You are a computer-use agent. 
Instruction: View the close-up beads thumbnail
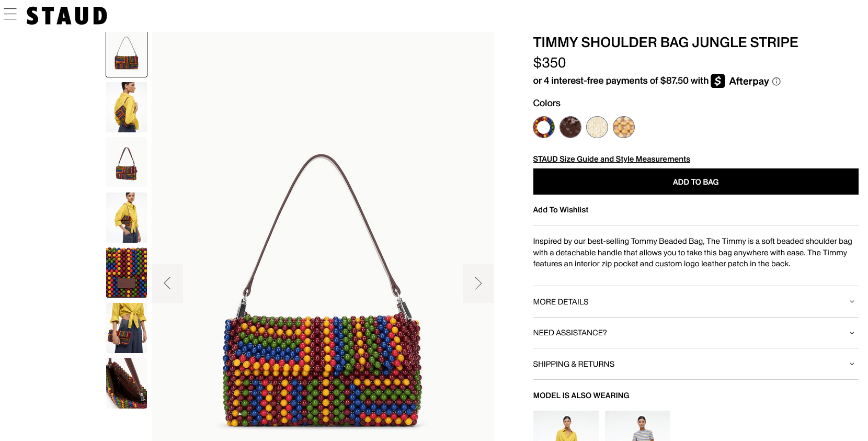coord(127,273)
